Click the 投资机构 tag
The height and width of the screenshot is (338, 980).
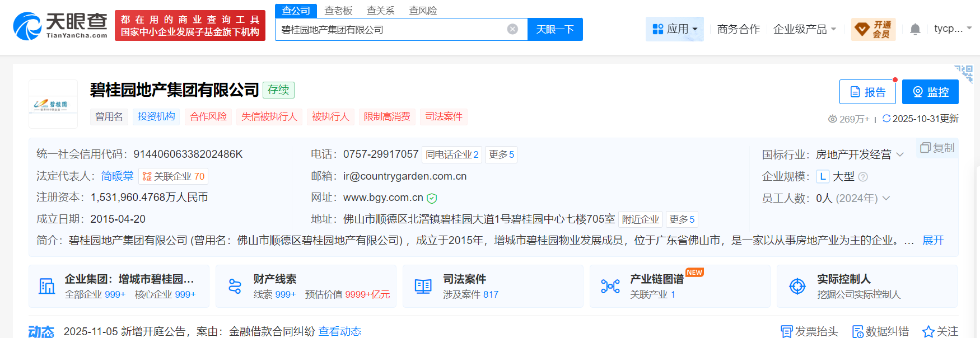pos(156,116)
